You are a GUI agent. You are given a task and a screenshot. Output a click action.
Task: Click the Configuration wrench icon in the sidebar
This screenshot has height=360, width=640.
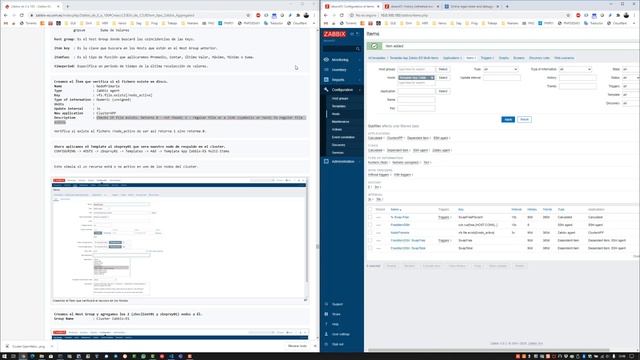point(326,89)
